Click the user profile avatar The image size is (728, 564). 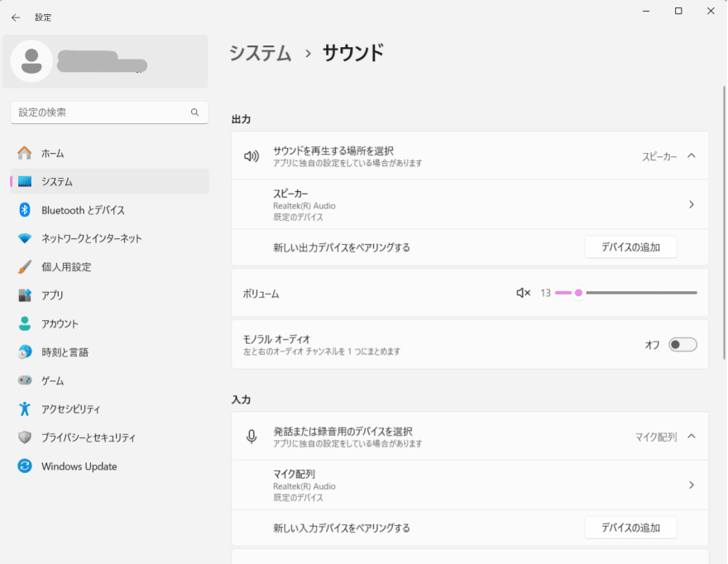[32, 61]
